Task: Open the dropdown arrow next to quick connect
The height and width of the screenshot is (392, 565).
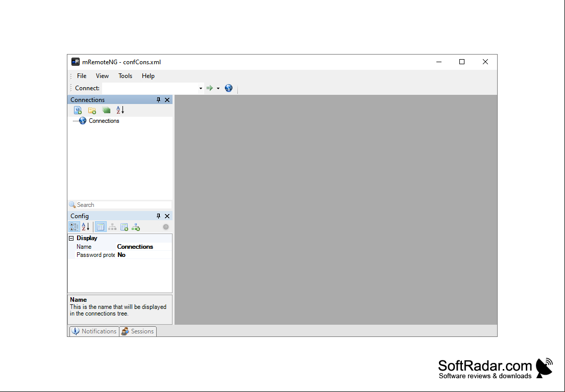Action: click(218, 88)
